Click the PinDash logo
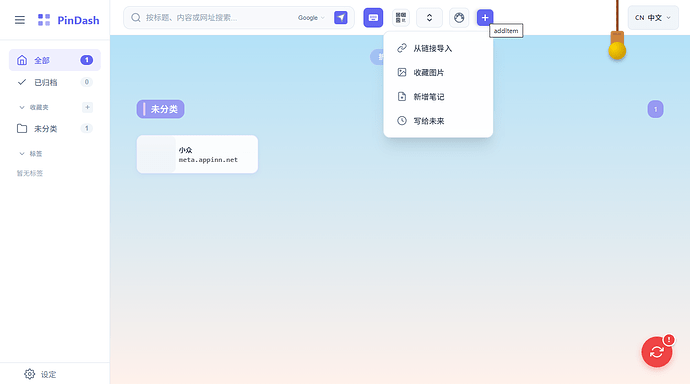Viewport: 690px width, 384px height. click(68, 20)
